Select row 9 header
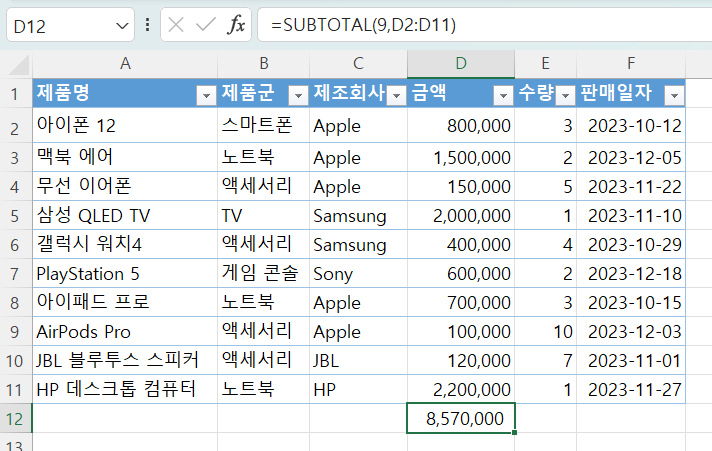 15,332
